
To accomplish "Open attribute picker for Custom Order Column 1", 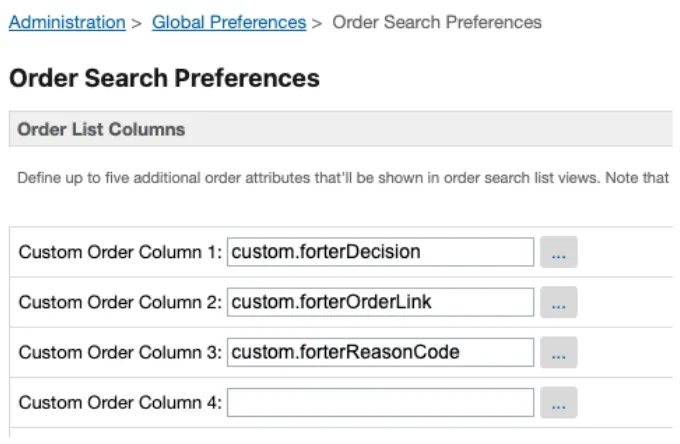I will (x=559, y=252).
